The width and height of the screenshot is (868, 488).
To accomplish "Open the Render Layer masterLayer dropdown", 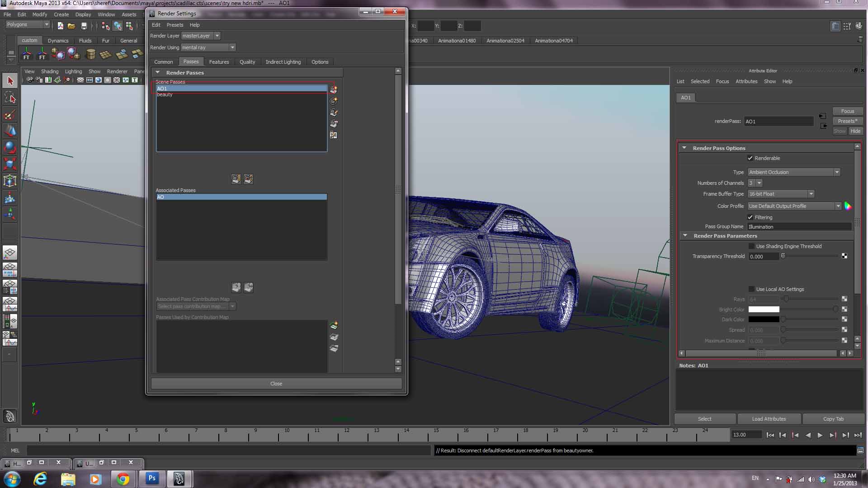I will point(201,36).
